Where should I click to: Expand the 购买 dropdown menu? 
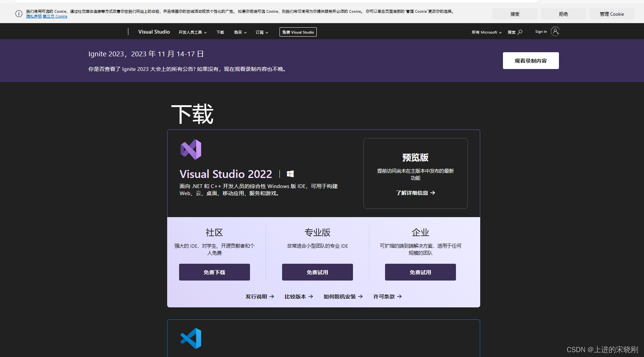point(240,32)
